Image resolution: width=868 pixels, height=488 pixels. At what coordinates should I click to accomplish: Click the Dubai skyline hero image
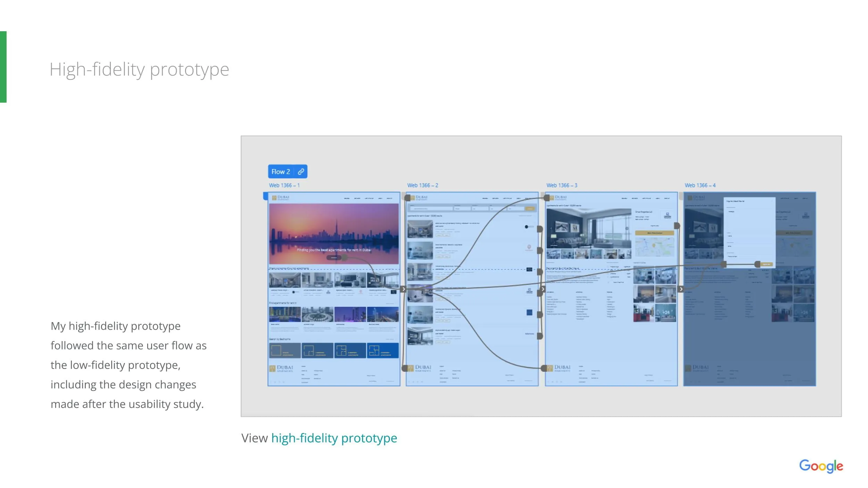334,229
